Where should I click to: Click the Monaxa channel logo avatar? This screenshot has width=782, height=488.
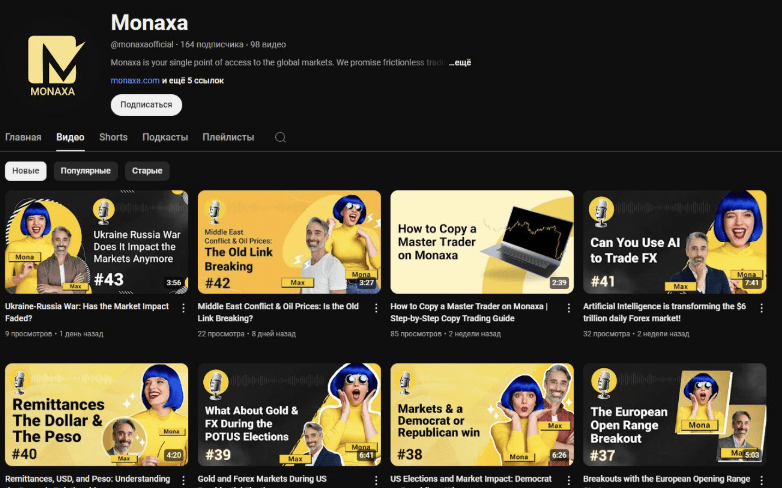point(53,65)
